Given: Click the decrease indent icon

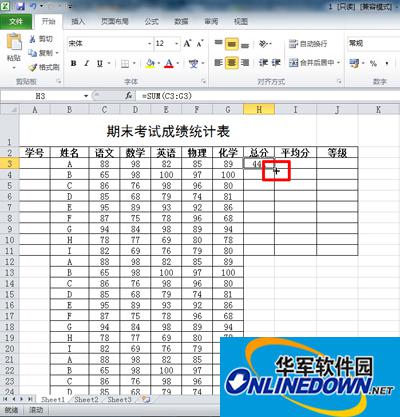Looking at the screenshot, I should coord(263,63).
